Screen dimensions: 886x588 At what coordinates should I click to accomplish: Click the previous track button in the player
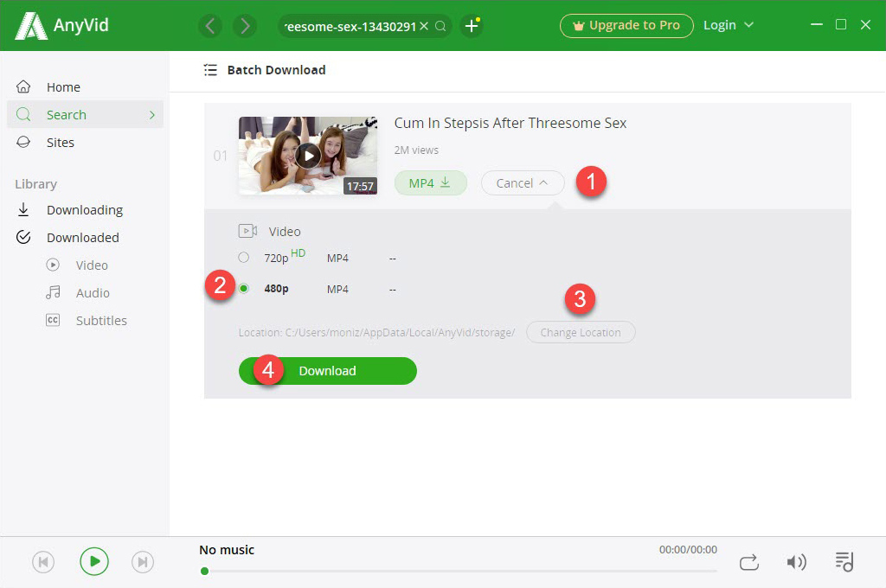pos(43,562)
